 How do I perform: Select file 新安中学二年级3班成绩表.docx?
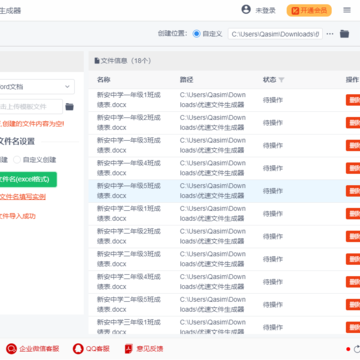[x=129, y=259]
